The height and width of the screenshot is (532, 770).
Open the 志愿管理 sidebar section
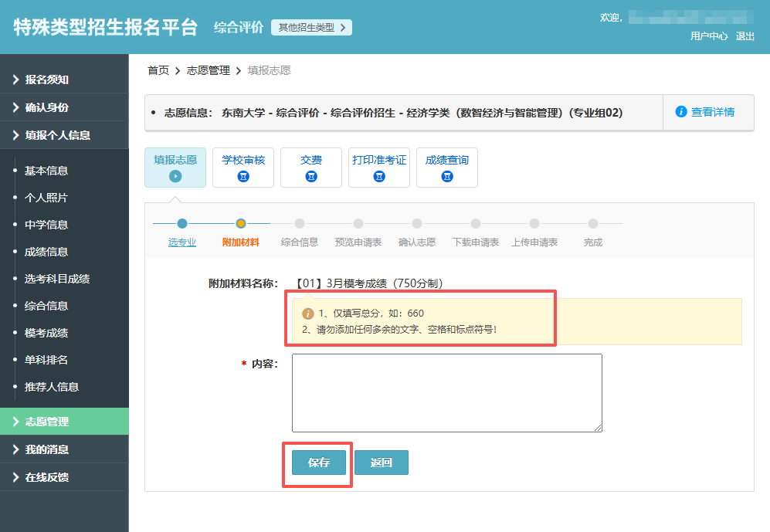[x=64, y=422]
